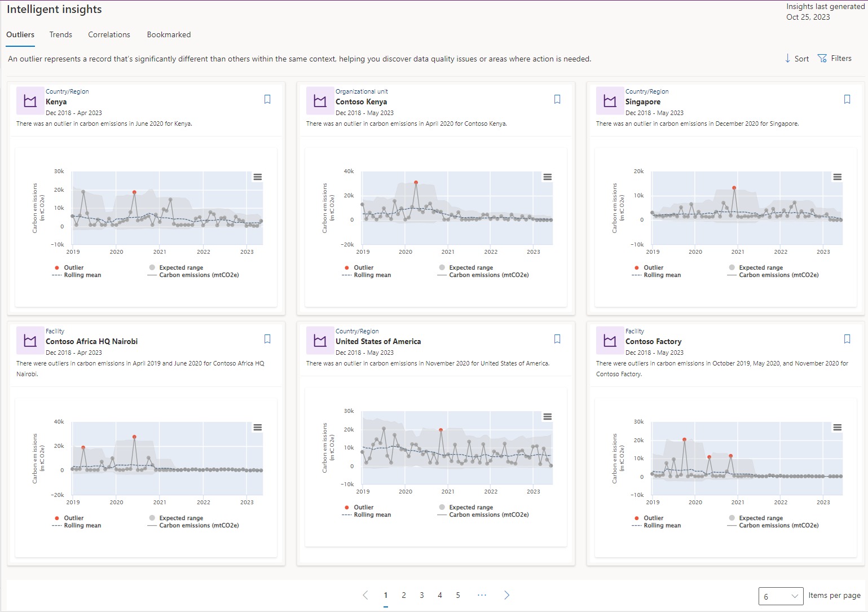Go to page 5 of insights
Image resolution: width=868 pixels, height=612 pixels.
click(457, 595)
